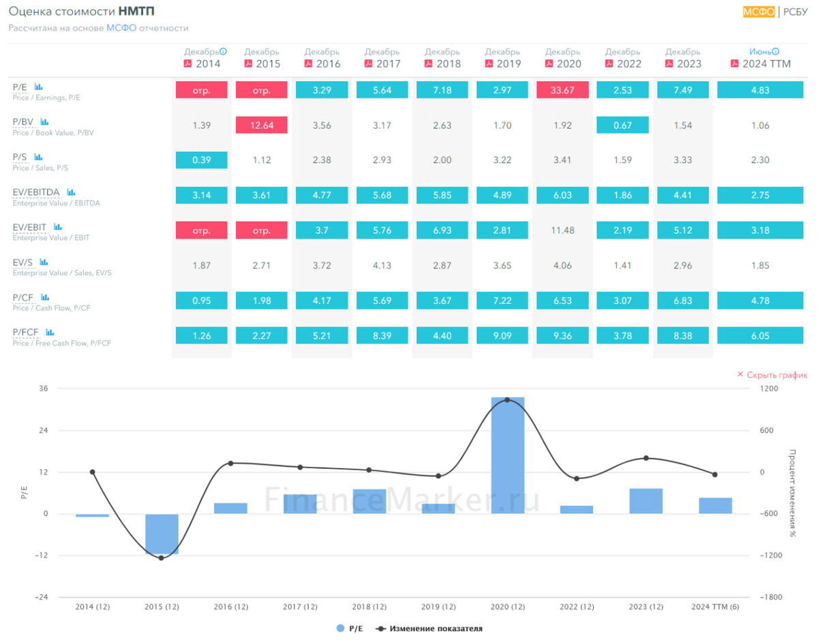Click the P/S metric label
Viewport: 818px width, 644px height.
pos(20,157)
